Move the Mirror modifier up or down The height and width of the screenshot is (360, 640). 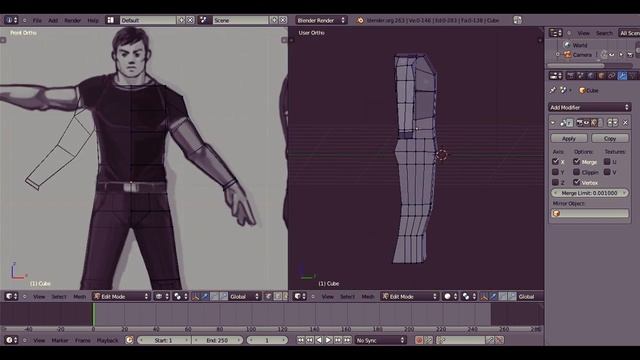(x=613, y=122)
